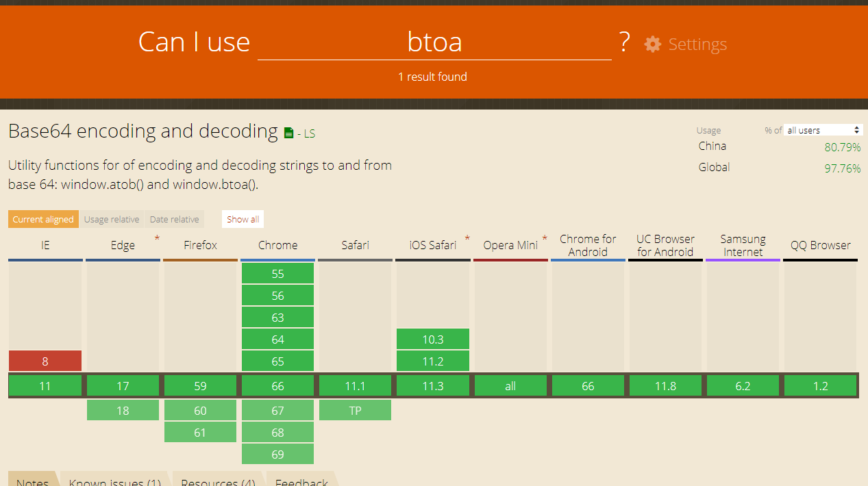Switch to Usage relative view
Screen dimensions: 868x486
(112, 219)
